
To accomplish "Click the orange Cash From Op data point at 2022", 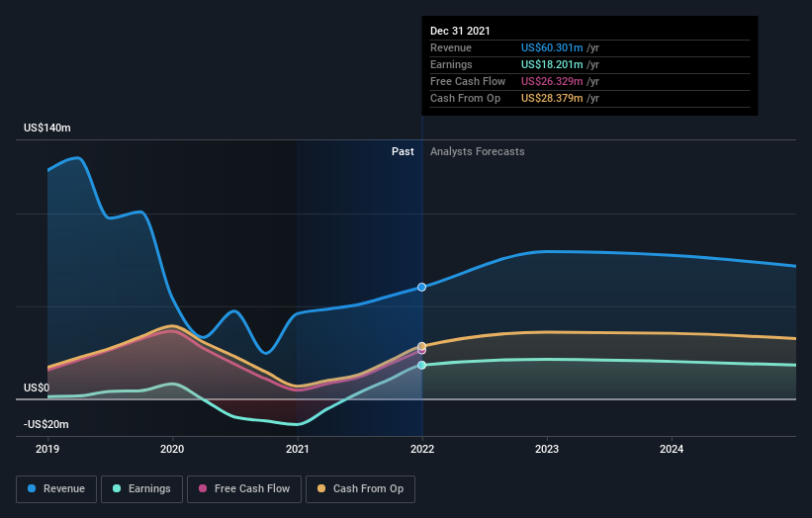I will tap(422, 346).
